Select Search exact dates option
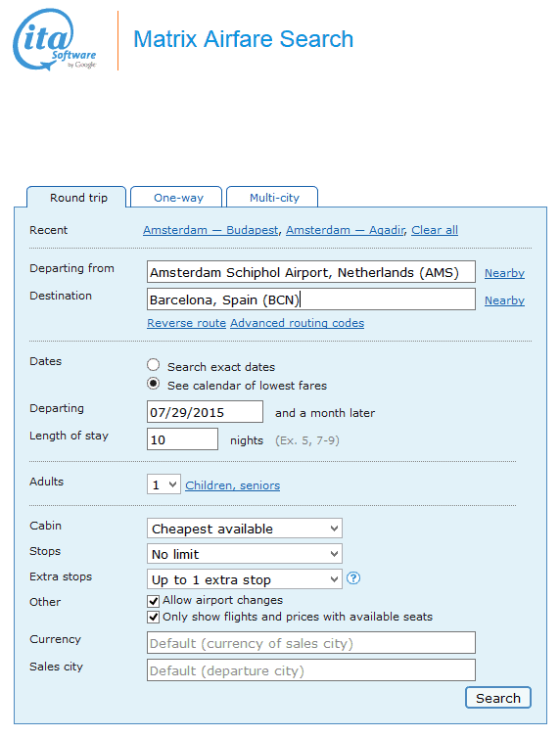560x737 pixels. point(154,365)
